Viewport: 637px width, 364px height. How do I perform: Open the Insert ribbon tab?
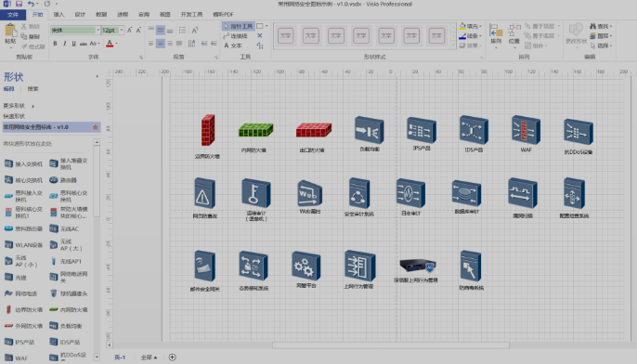58,14
